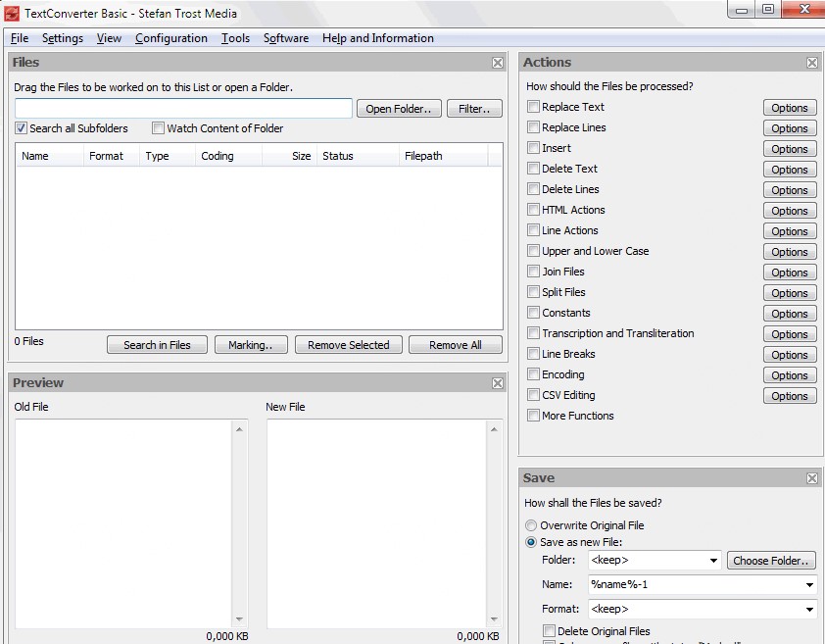Expand the save Format dropdown

(x=809, y=610)
